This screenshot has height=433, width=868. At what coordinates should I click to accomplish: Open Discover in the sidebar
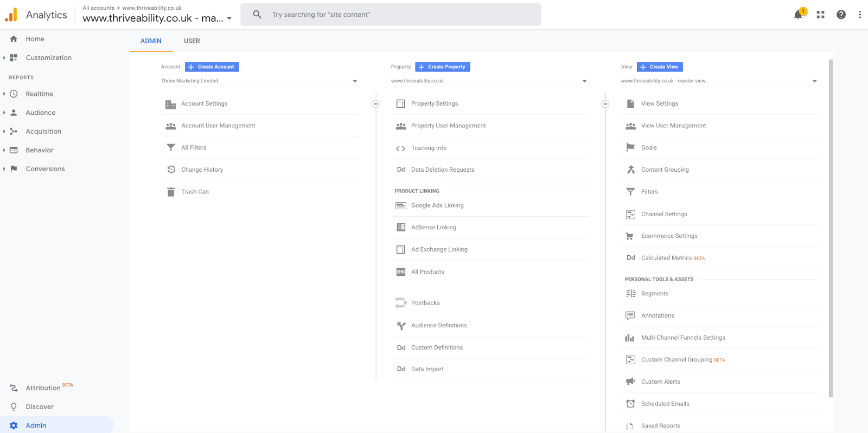pyautogui.click(x=40, y=407)
